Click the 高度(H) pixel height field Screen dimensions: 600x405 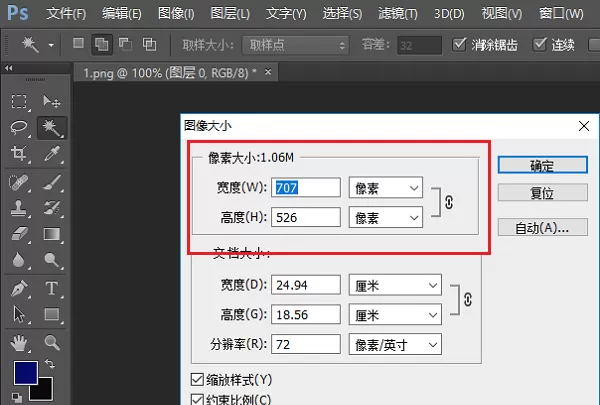(x=306, y=217)
